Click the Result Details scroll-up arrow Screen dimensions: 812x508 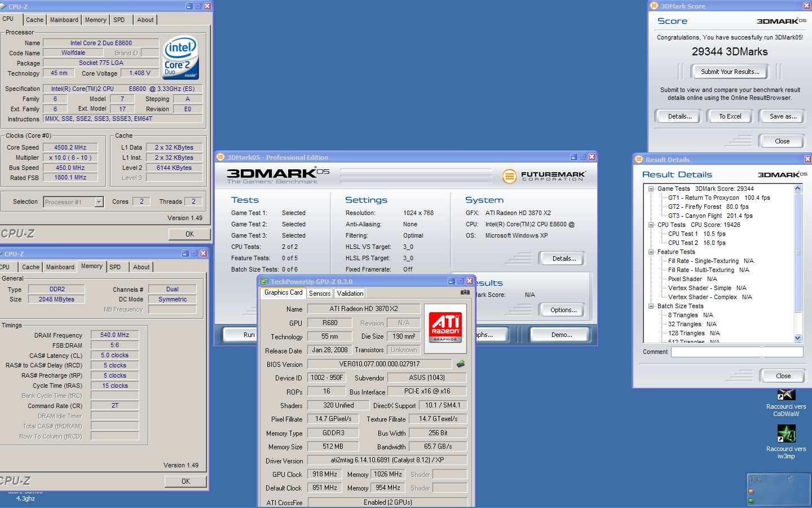coord(798,189)
